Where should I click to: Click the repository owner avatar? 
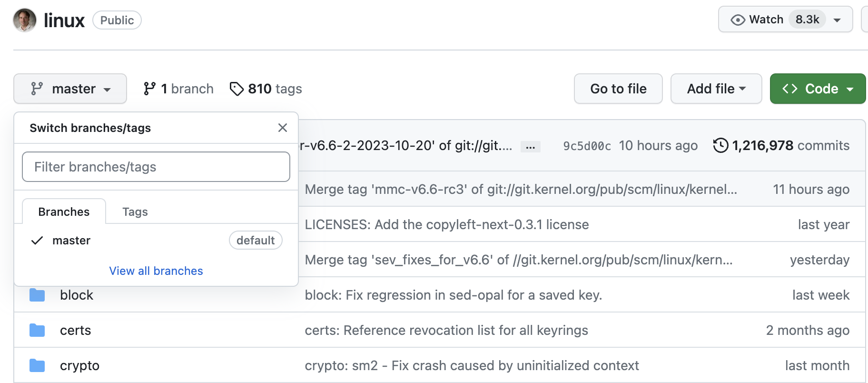coord(25,20)
